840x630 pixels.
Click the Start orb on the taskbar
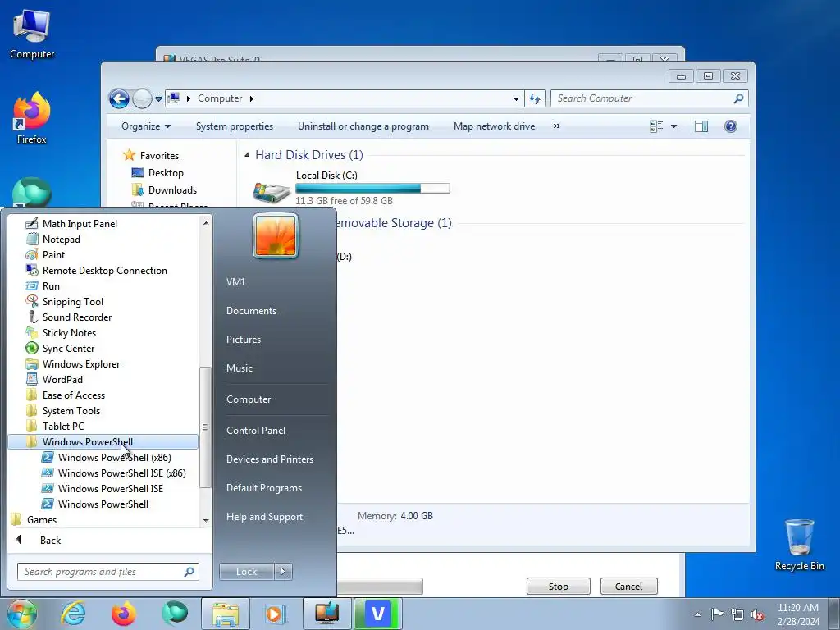(x=22, y=614)
